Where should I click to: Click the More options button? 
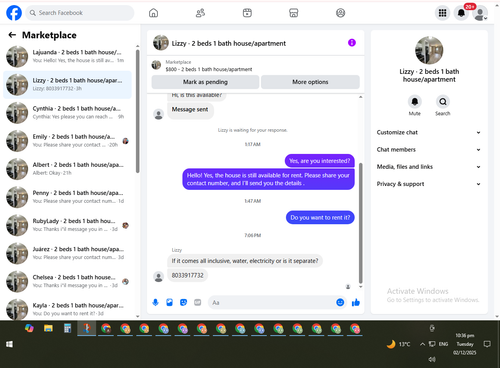(x=310, y=82)
